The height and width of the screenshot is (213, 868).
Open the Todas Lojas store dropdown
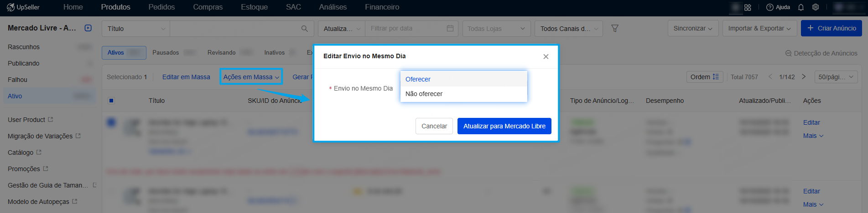[x=496, y=29]
